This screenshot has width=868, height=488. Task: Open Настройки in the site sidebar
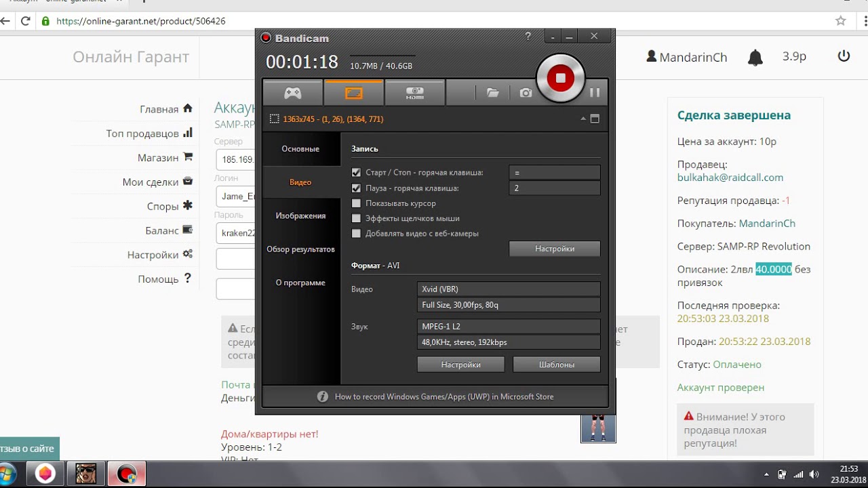point(160,255)
